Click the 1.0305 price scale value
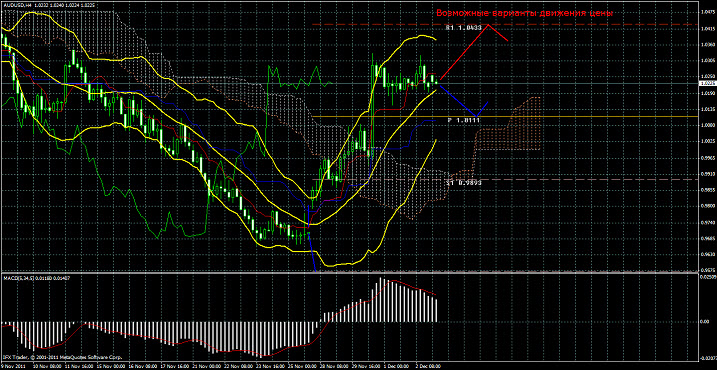 coord(708,61)
